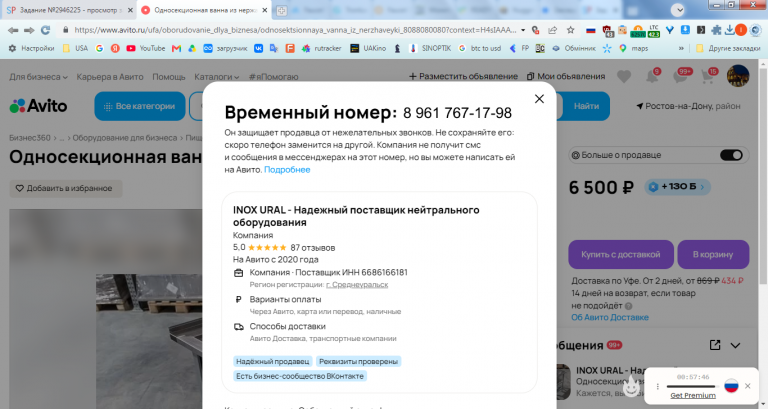Go back to the previous page
Viewport: 768px width, 409px height.
click(13, 30)
